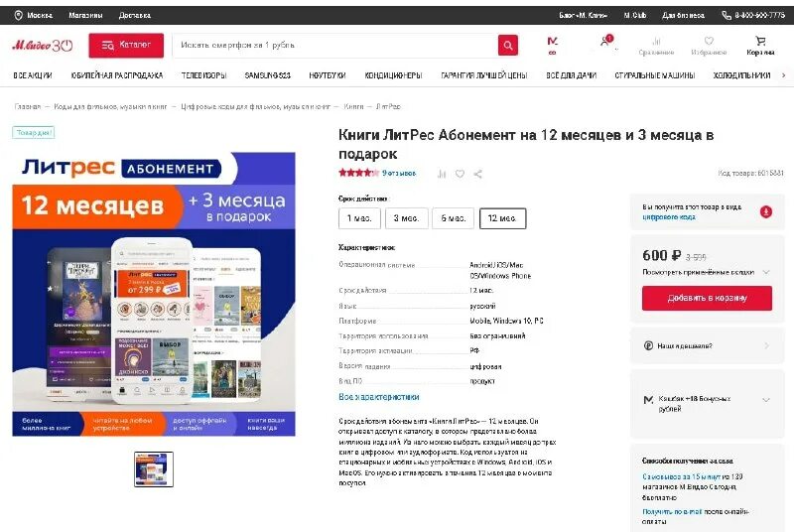Open the Все характеристики link
The height and width of the screenshot is (532, 794).
[x=379, y=397]
